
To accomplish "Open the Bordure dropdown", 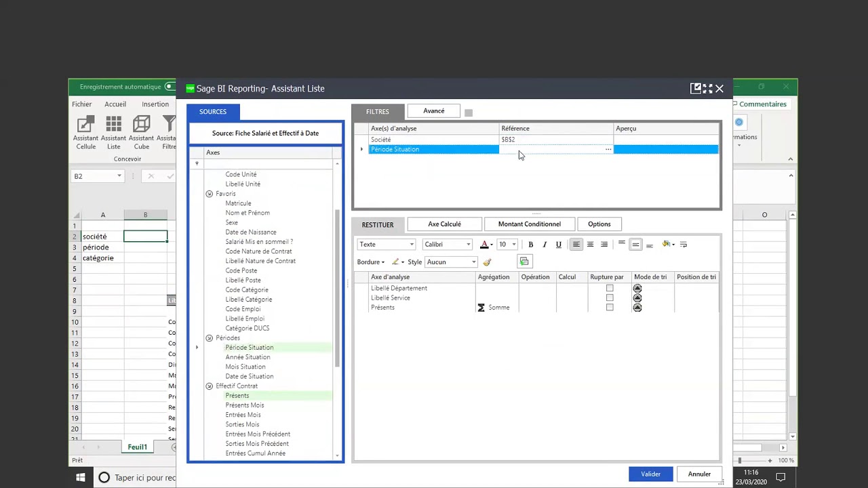I will coord(371,262).
